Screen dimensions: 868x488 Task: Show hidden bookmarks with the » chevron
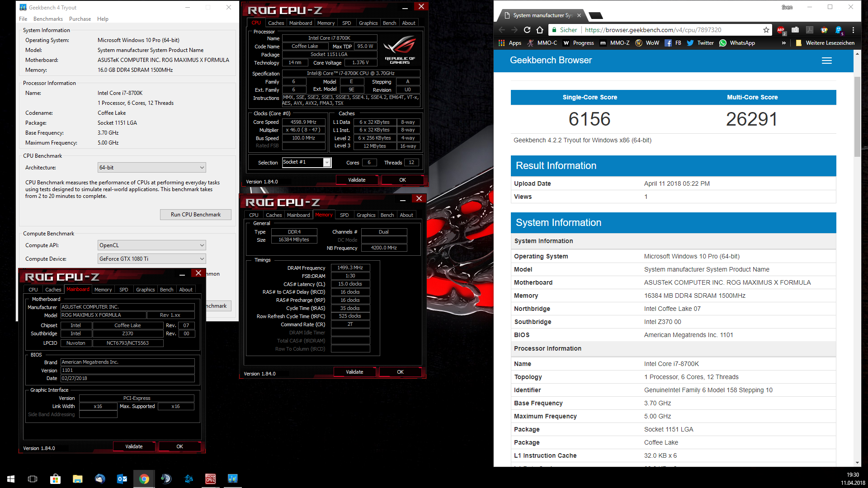click(x=783, y=43)
